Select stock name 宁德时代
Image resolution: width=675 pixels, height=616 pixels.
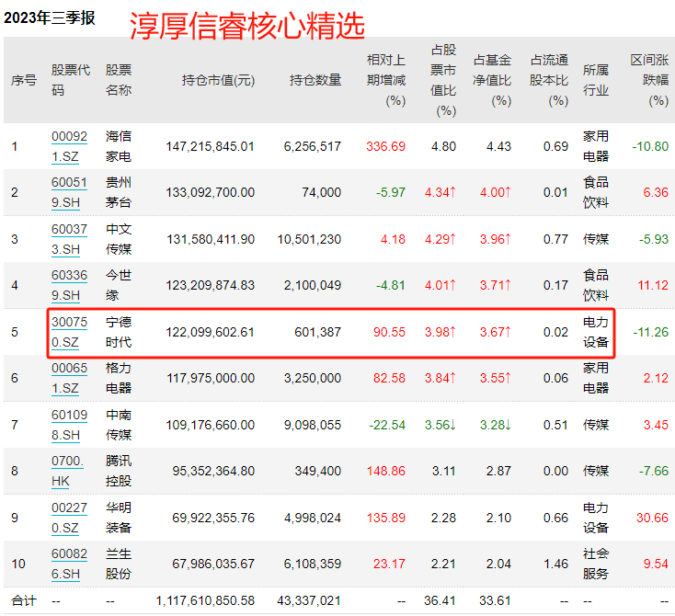pyautogui.click(x=119, y=332)
